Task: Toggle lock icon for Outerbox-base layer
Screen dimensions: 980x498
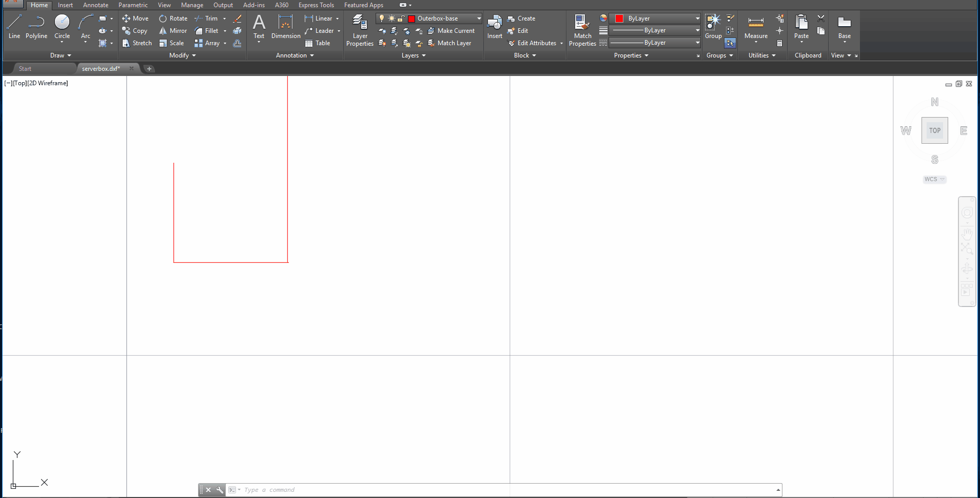Action: [x=401, y=18]
